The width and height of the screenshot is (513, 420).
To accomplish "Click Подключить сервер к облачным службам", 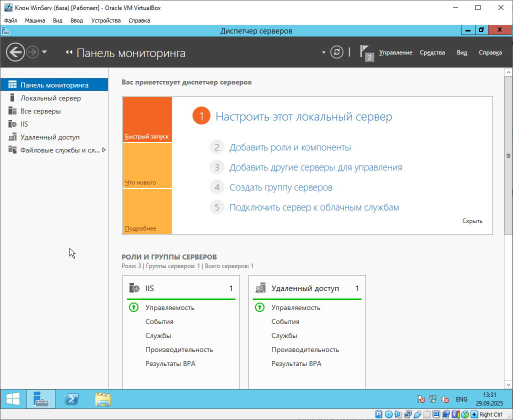I will point(314,207).
